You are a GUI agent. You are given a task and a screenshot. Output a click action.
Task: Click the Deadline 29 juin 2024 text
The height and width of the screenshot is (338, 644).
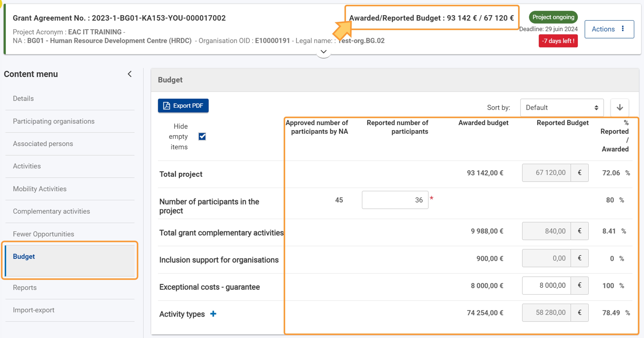(549, 29)
